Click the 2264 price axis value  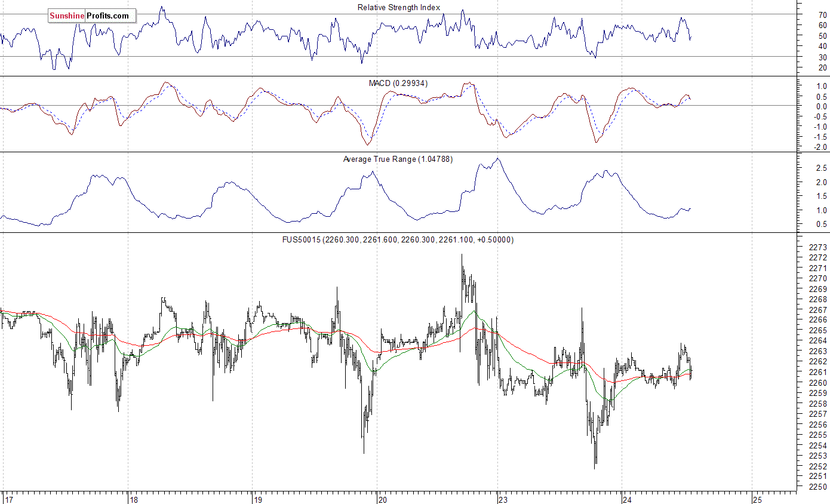pyautogui.click(x=817, y=341)
